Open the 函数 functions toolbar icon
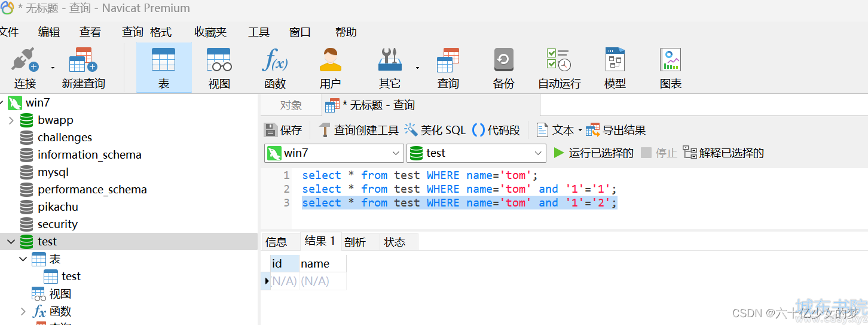The image size is (868, 325). pyautogui.click(x=275, y=68)
